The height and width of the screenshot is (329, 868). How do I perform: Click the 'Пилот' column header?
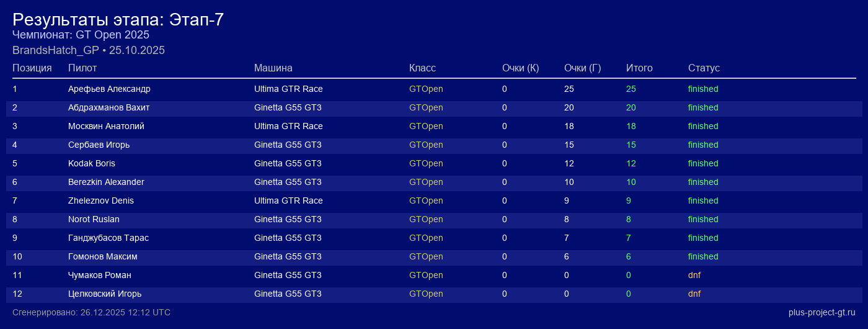82,68
